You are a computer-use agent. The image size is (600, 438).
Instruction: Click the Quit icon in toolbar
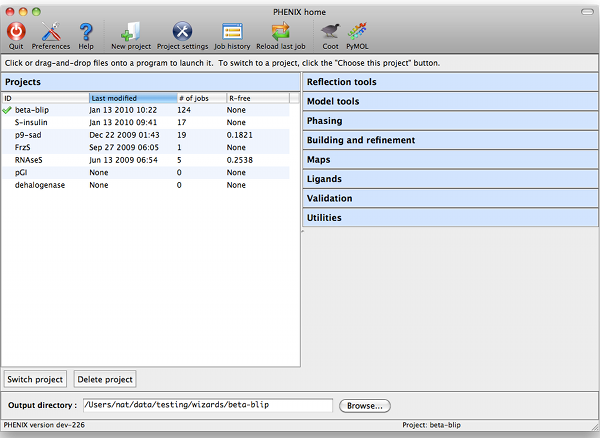tap(15, 32)
